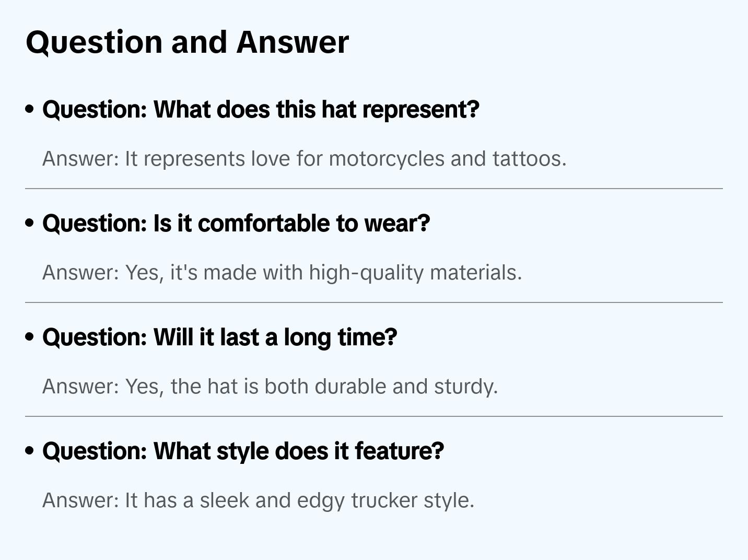
Task: Click the divider line below the sturdy answer
Action: pyautogui.click(x=374, y=416)
